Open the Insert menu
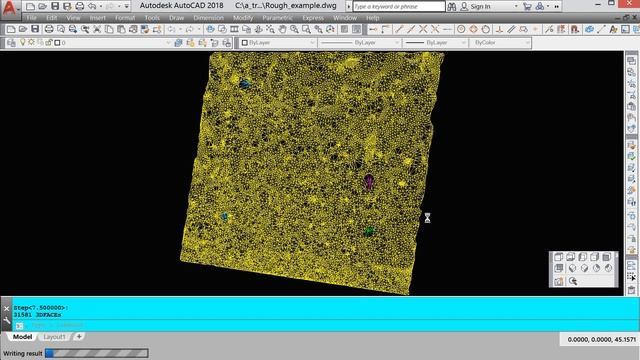The height and width of the screenshot is (360, 640). (x=98, y=18)
